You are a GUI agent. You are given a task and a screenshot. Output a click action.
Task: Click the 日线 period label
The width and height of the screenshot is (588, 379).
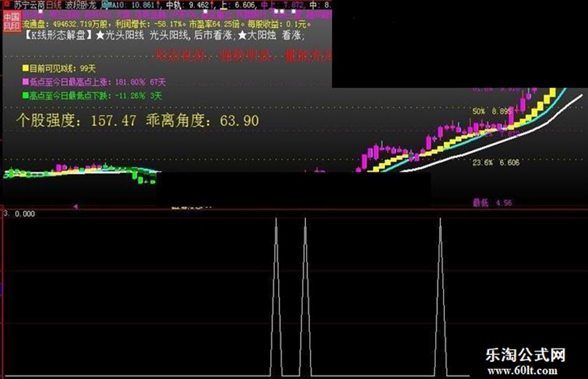click(x=52, y=5)
